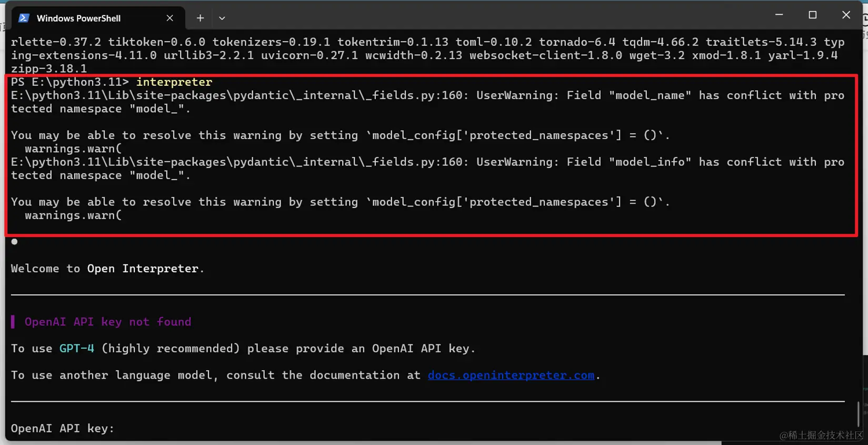Click the yellow interpreter command text
Viewport: 868px width, 445px height.
(x=174, y=82)
